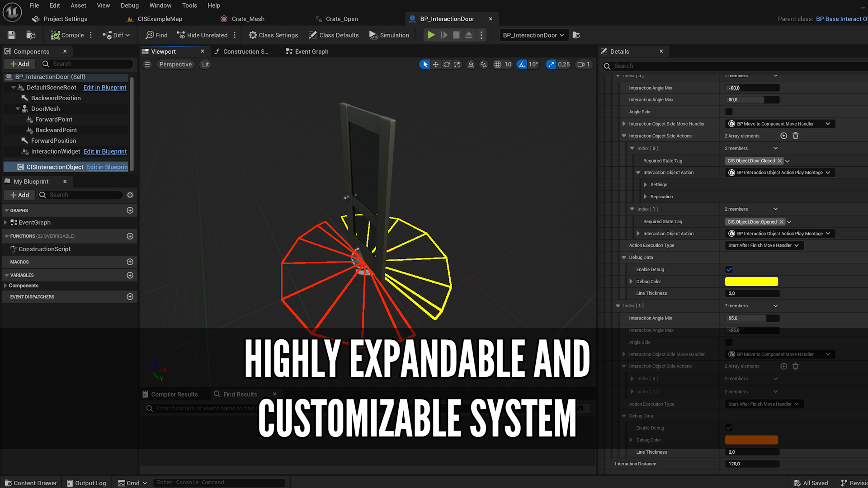Select the translate gizmo tool in viewport

tap(435, 65)
